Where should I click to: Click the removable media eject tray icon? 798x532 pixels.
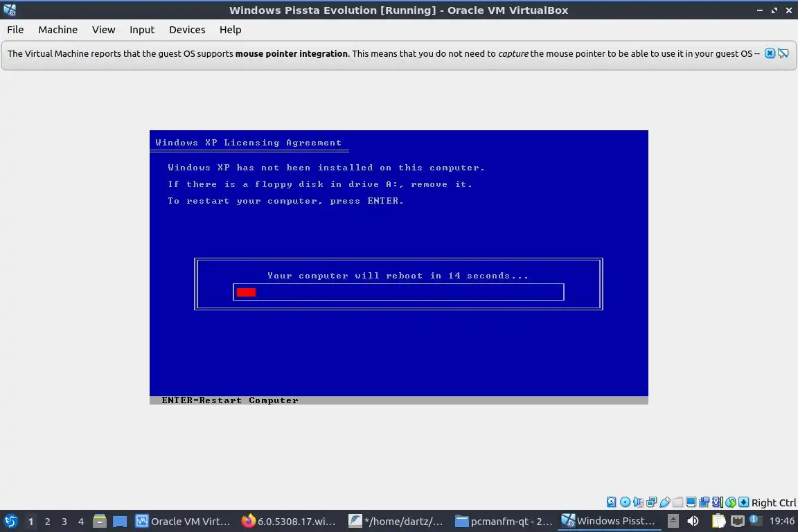673,521
